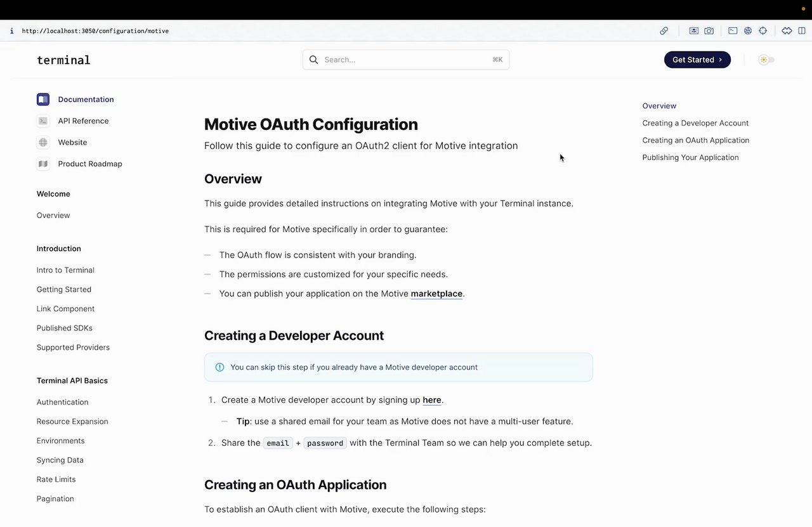Jump to Publishing Your Application in outline

[x=690, y=157]
